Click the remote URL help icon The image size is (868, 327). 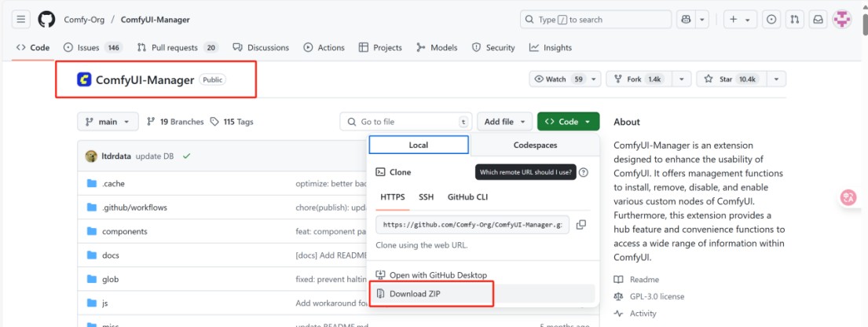click(x=583, y=172)
